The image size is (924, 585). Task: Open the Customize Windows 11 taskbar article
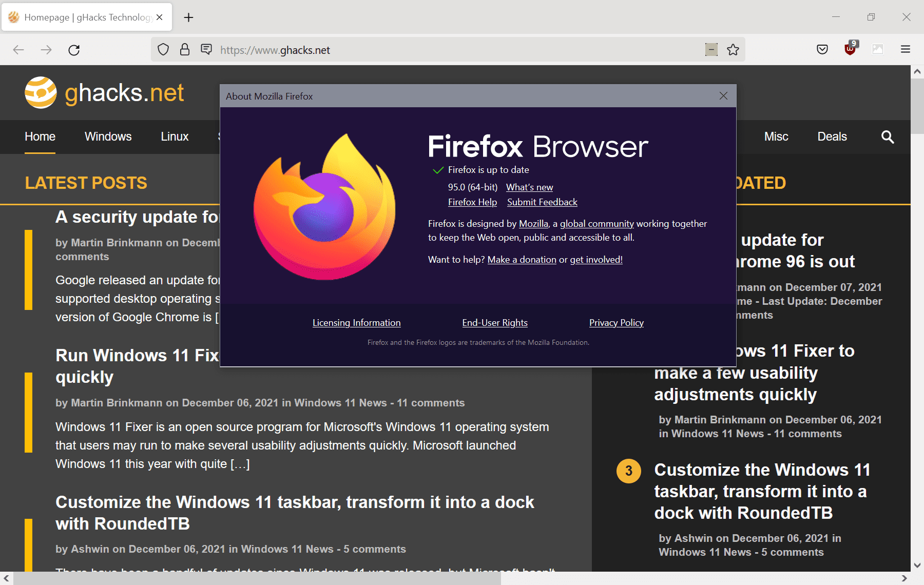point(295,513)
